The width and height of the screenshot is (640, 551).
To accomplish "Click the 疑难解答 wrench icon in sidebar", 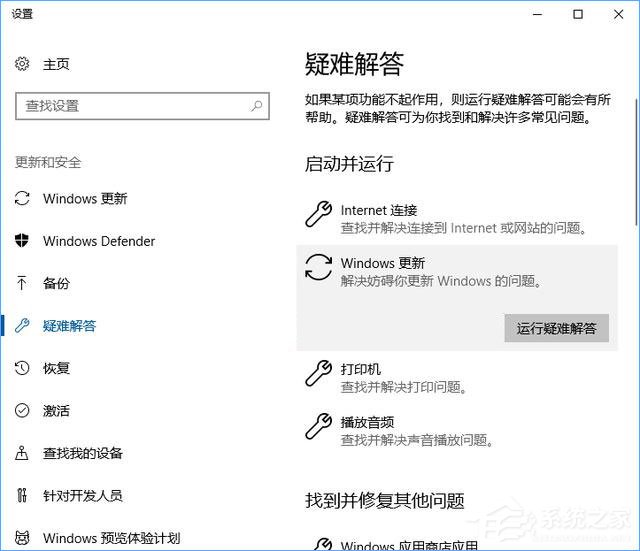I will 22,326.
